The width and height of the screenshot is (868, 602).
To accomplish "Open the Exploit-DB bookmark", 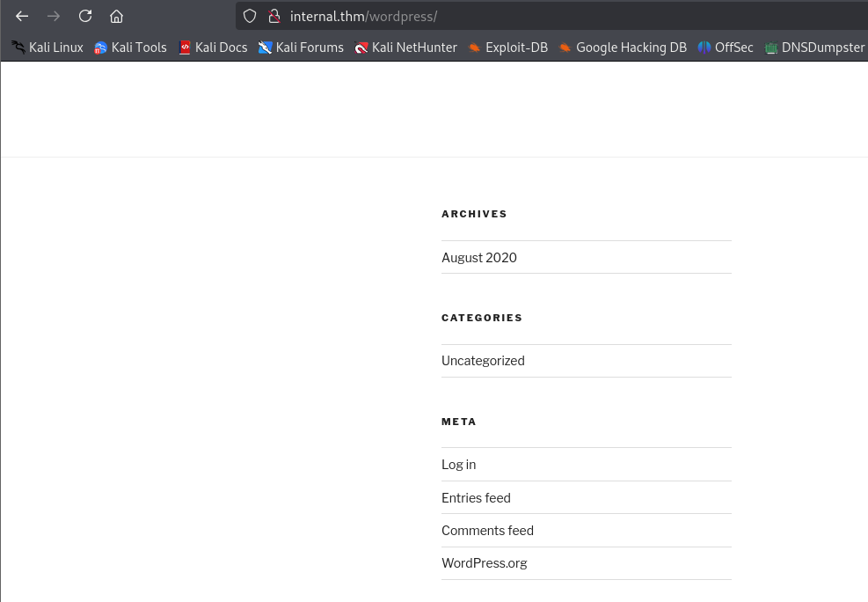I will (x=507, y=48).
